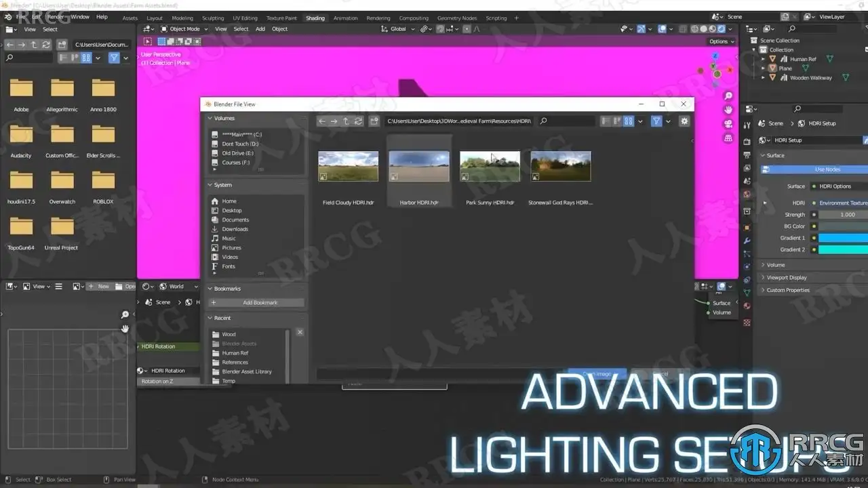Click New button in image editor header

(100, 287)
